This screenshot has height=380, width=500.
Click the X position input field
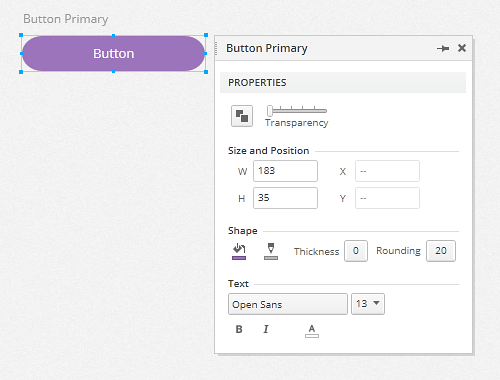point(387,171)
